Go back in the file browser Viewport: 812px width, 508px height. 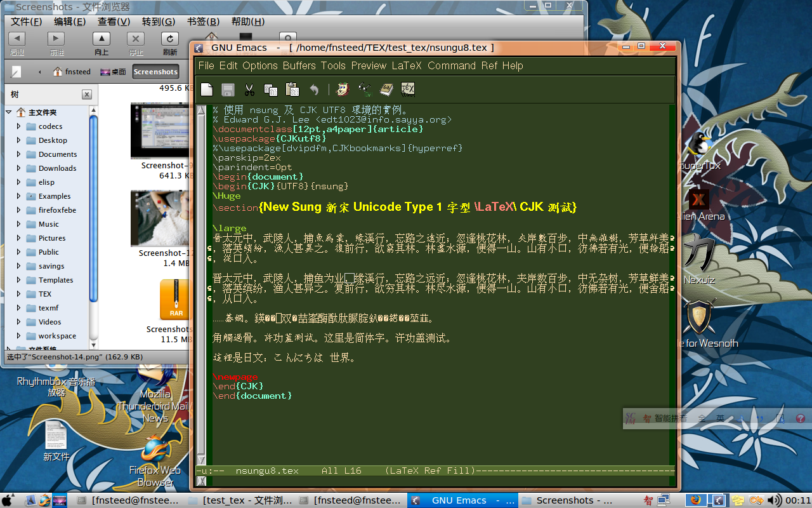pos(17,43)
